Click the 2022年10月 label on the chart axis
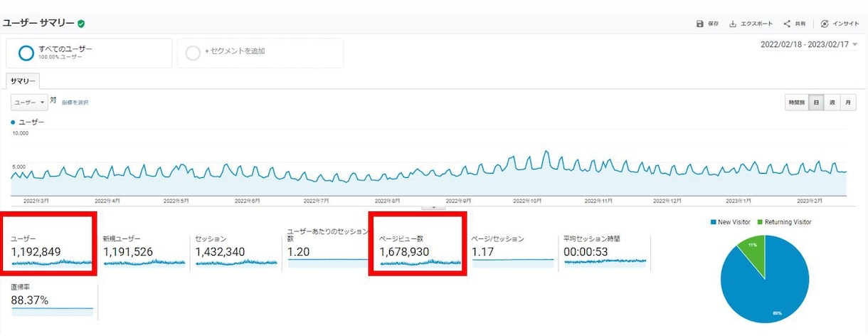Image resolution: width=868 pixels, height=336 pixels. [527, 201]
